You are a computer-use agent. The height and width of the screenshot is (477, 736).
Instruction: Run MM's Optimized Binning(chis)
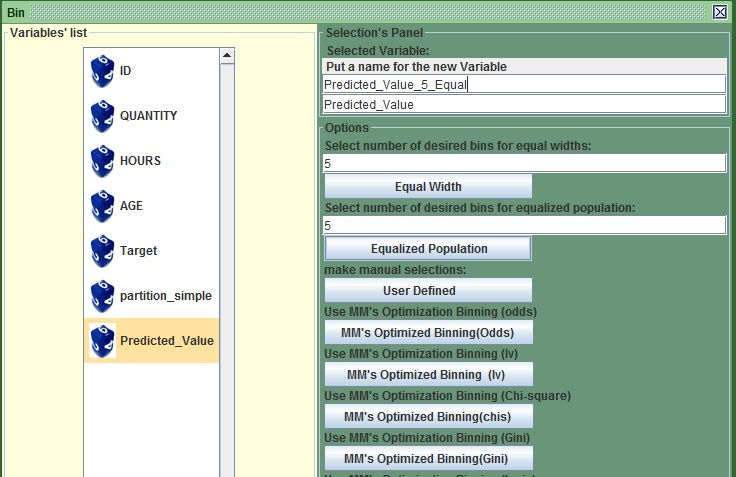[x=428, y=416]
